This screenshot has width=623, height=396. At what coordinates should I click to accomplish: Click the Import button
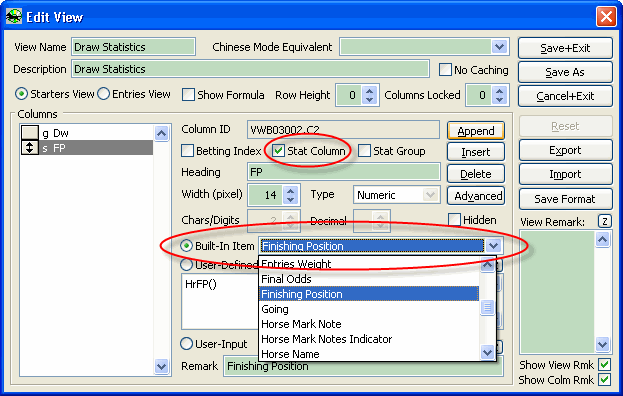click(x=565, y=174)
